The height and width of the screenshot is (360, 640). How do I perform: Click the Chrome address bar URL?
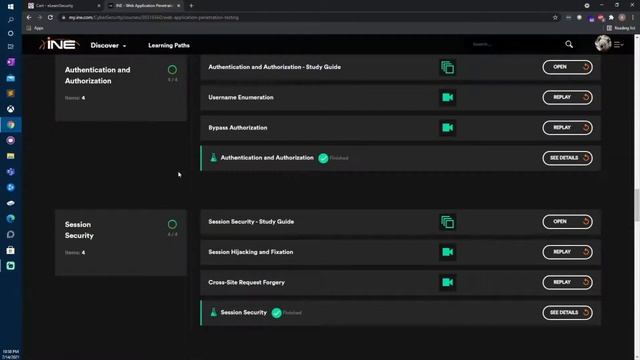pyautogui.click(x=153, y=18)
